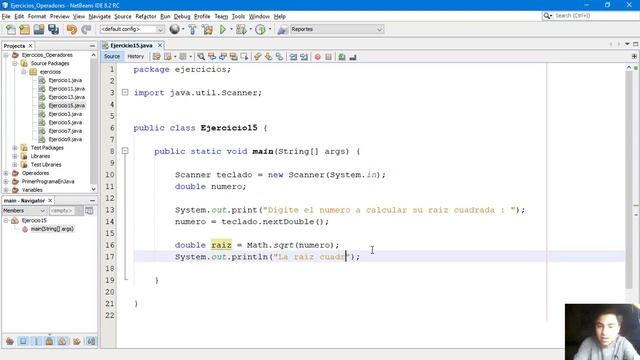This screenshot has height=360, width=640.
Task: Toggle show fields filter in Navigator bottom bar
Action: 23,341
